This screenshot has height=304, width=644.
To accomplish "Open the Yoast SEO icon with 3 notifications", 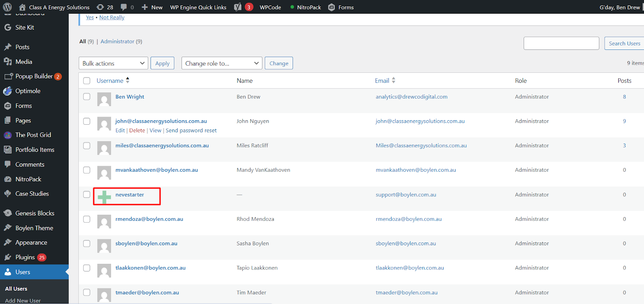I will pos(238,7).
